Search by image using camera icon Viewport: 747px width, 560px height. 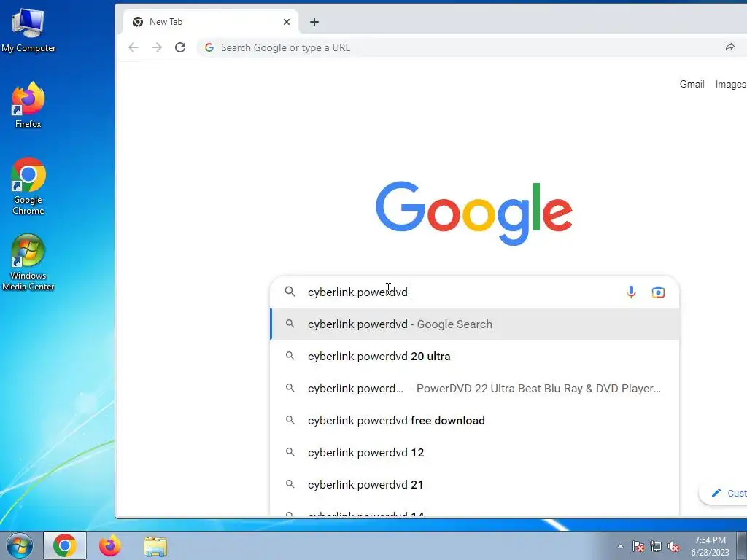pyautogui.click(x=659, y=292)
